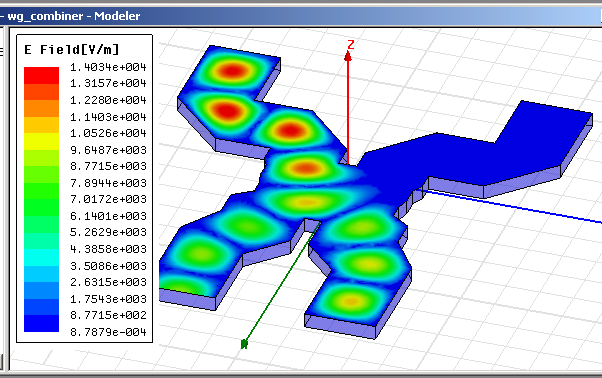
Task: Click the legend value 8.7715e+003
Action: 108,166
